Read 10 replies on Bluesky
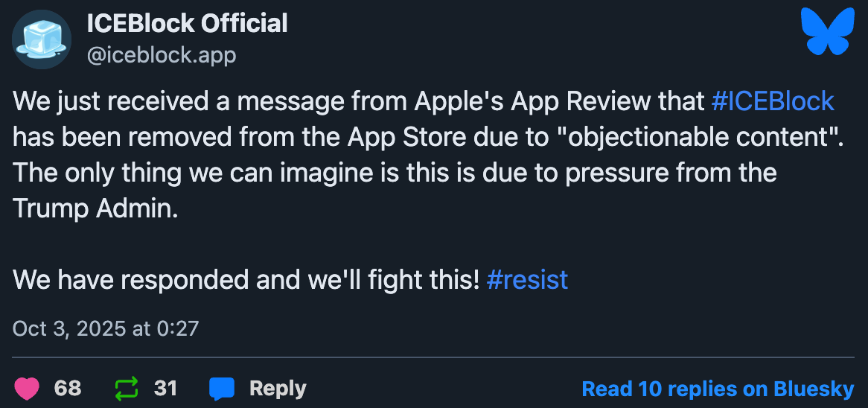This screenshot has height=408, width=868. pos(718,389)
